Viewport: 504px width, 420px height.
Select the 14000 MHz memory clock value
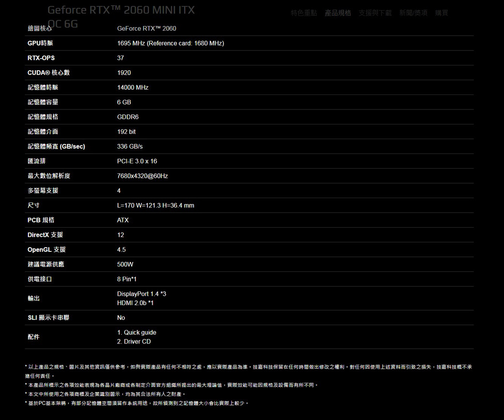(x=133, y=88)
